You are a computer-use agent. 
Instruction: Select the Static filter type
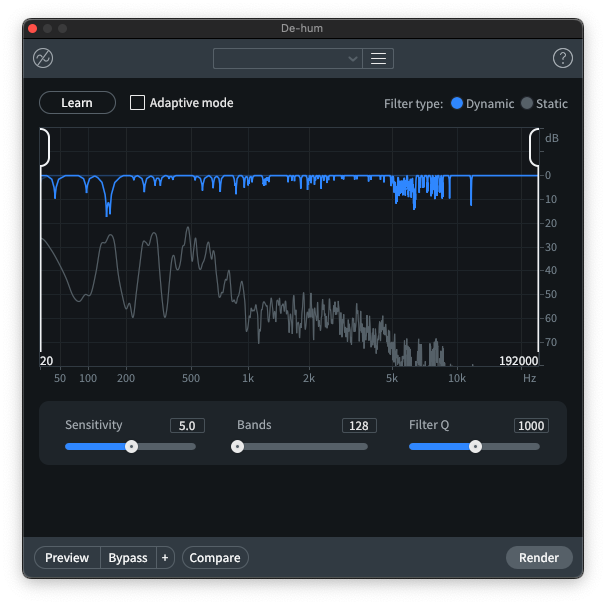click(x=527, y=103)
